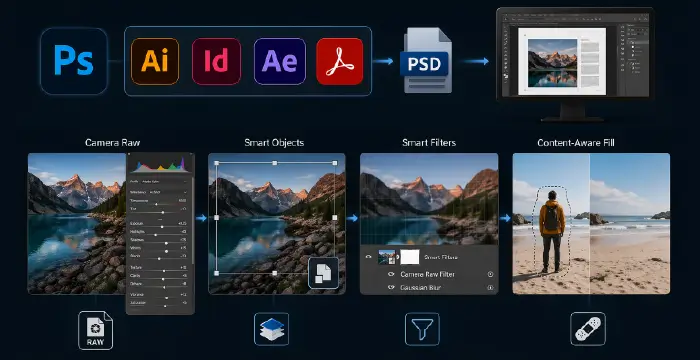Select the white filter mask thumbnail
This screenshot has height=360, width=700.
click(x=410, y=257)
